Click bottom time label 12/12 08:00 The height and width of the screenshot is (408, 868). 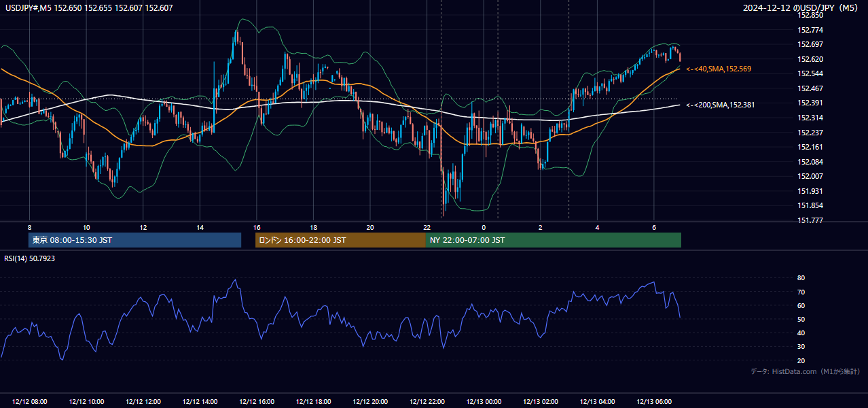click(29, 402)
